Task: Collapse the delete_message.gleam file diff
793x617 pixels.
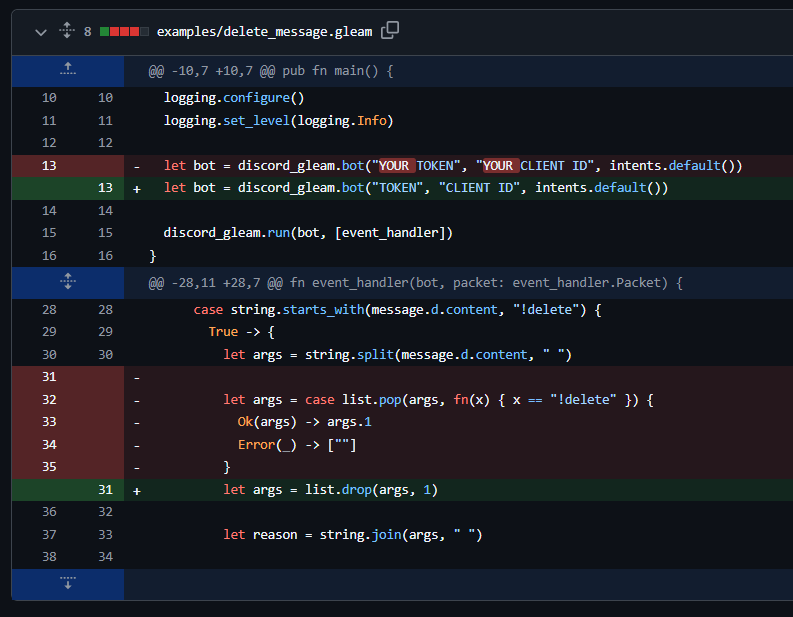Action: (40, 32)
